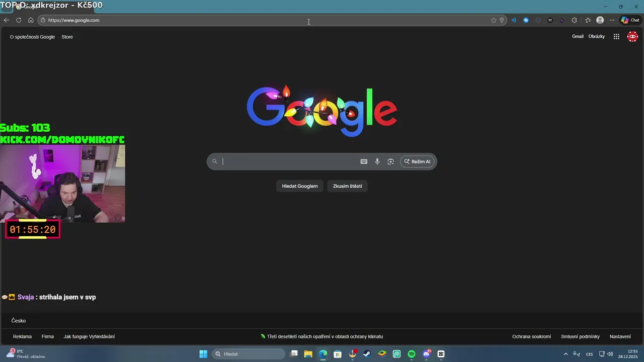Focus the Google search text field
Viewport: 644px width, 362px height.
(x=289, y=161)
